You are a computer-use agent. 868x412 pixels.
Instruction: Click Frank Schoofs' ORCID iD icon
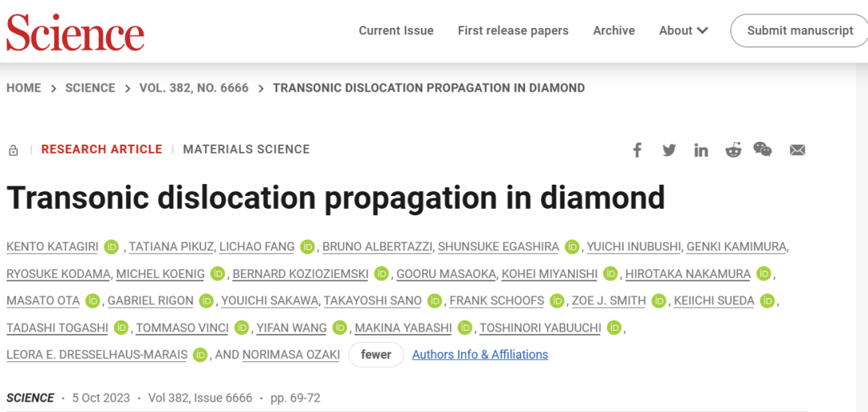[x=557, y=301]
